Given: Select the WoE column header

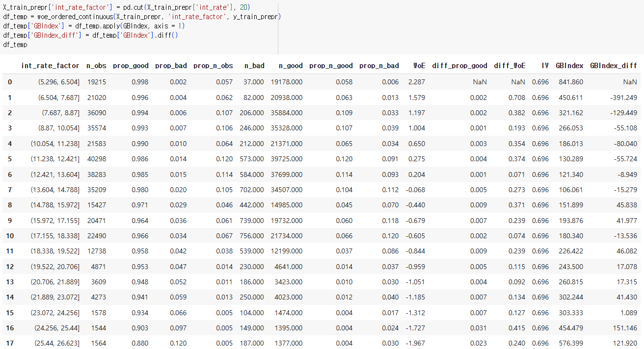Looking at the screenshot, I should pyautogui.click(x=419, y=66).
